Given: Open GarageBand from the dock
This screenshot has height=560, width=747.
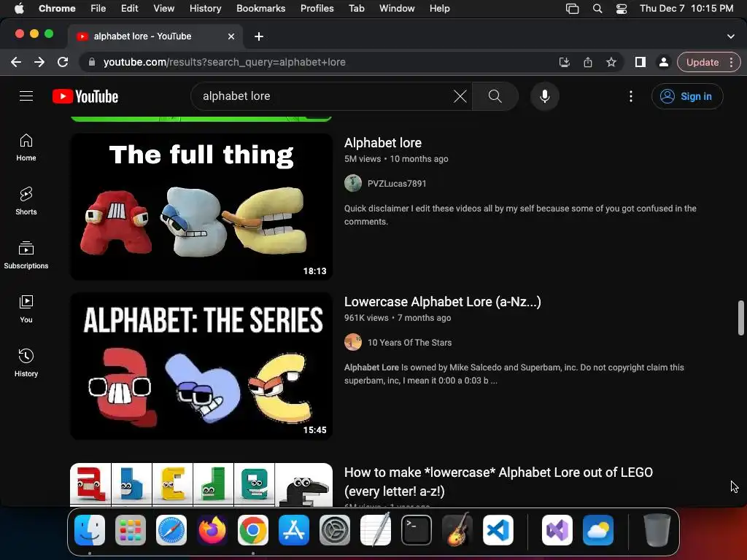Looking at the screenshot, I should click(457, 530).
